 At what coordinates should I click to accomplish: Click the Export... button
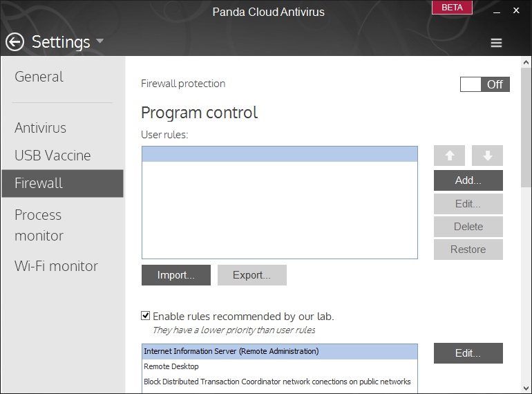pyautogui.click(x=252, y=275)
